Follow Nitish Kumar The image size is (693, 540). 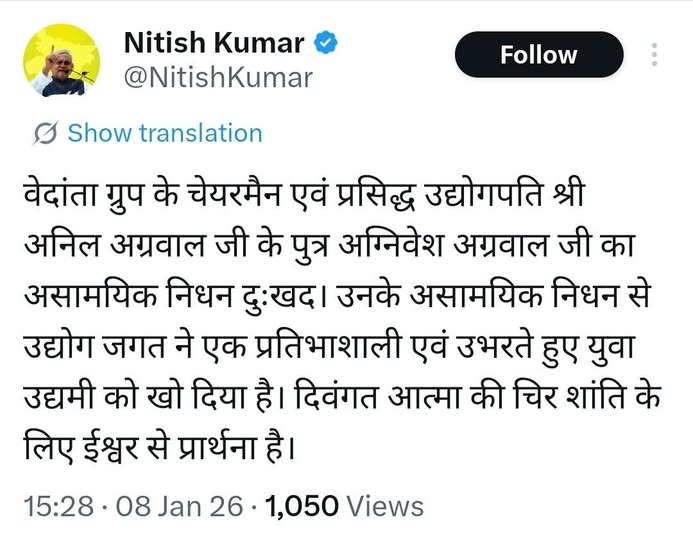tap(538, 55)
